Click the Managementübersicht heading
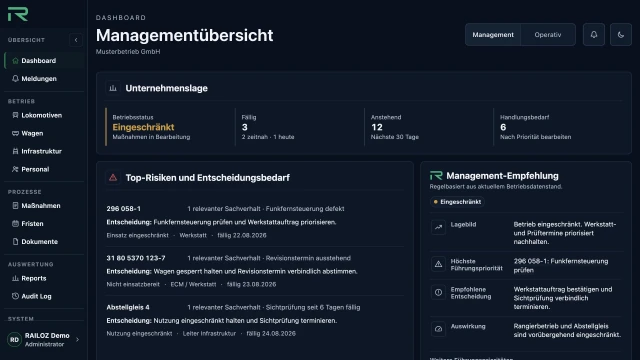Viewport: 640px width, 360px height. pos(184,35)
